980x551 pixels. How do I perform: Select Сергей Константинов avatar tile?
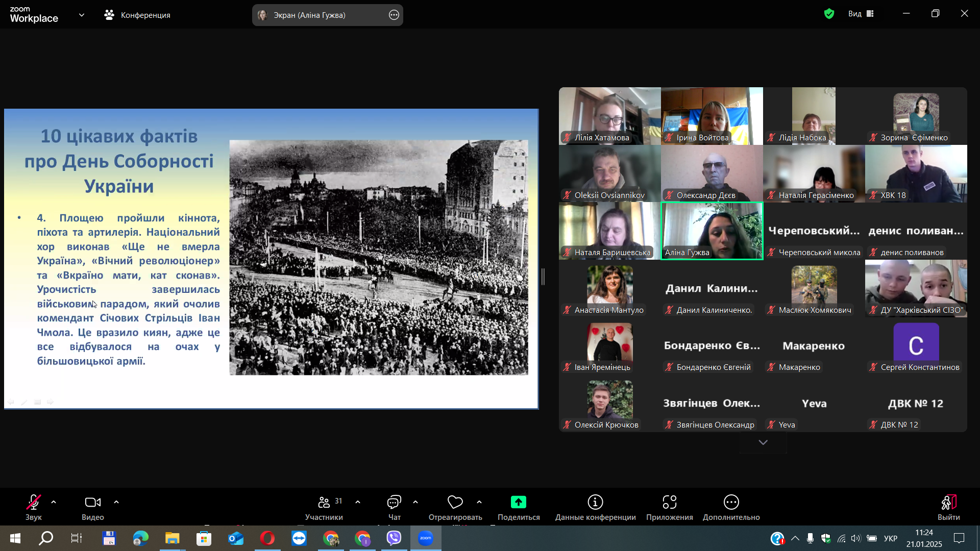click(x=916, y=346)
